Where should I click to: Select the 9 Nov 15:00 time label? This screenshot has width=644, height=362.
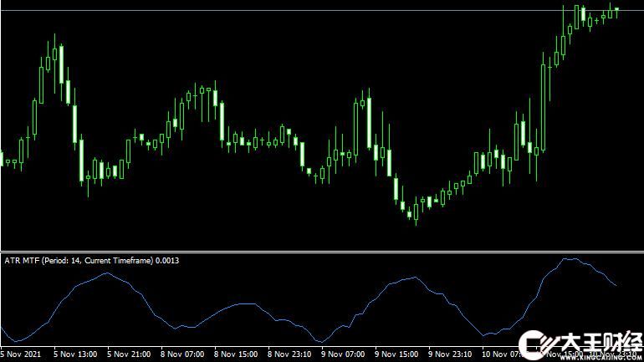click(x=396, y=354)
